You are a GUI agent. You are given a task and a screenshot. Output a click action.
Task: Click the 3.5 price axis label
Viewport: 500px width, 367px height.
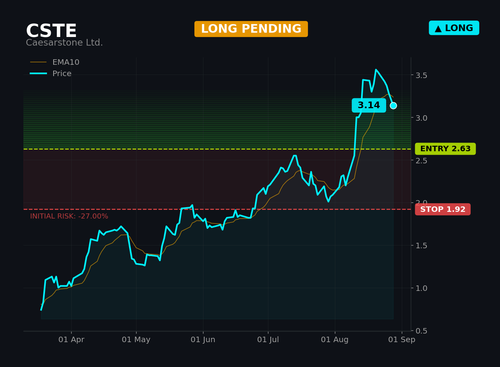(x=421, y=75)
